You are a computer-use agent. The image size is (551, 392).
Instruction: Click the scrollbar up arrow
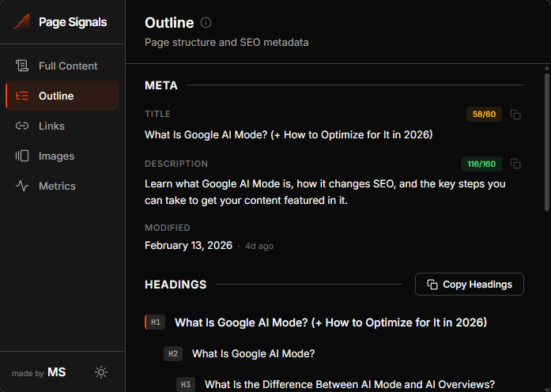[x=547, y=68]
